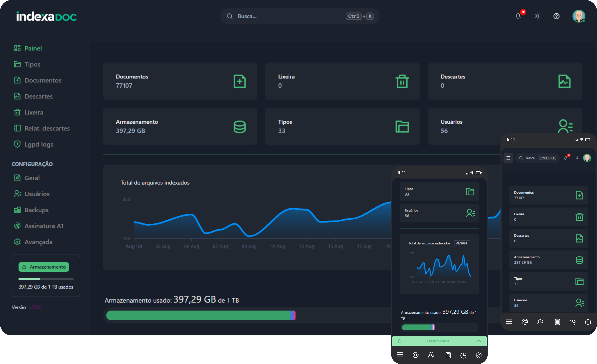Open Descartes in the sidebar

coord(33,96)
